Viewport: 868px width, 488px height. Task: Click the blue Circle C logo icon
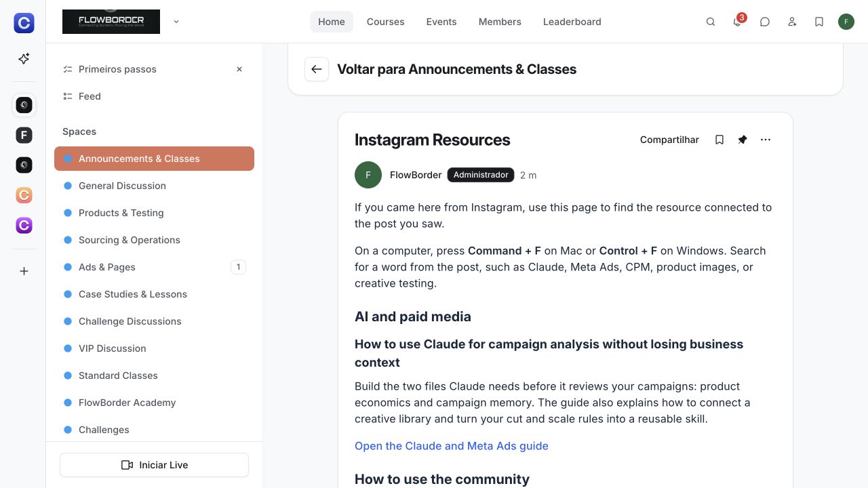24,23
